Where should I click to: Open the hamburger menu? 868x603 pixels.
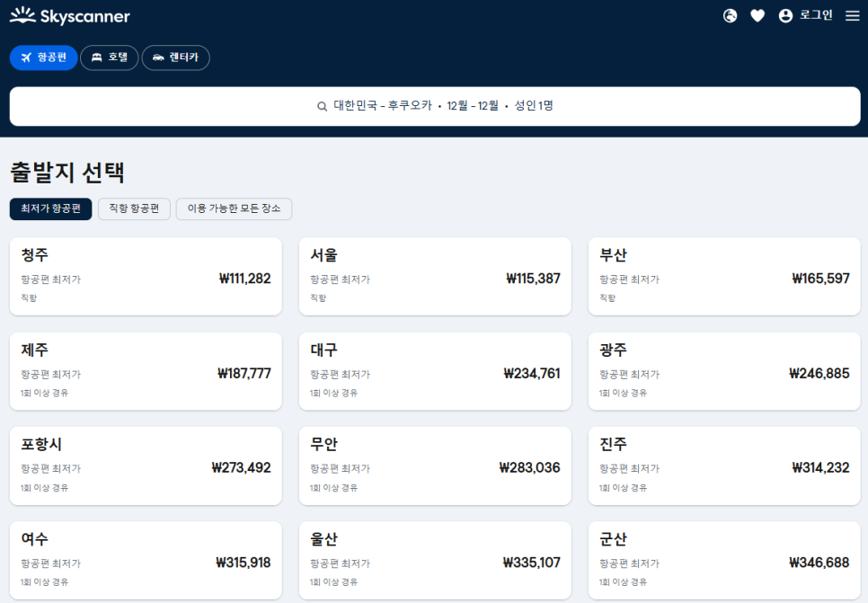853,16
